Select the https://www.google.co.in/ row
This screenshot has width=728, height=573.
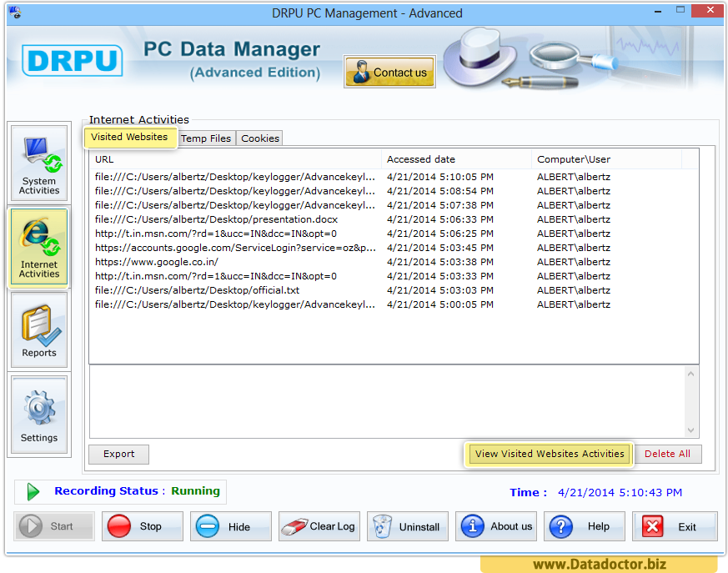pos(394,262)
